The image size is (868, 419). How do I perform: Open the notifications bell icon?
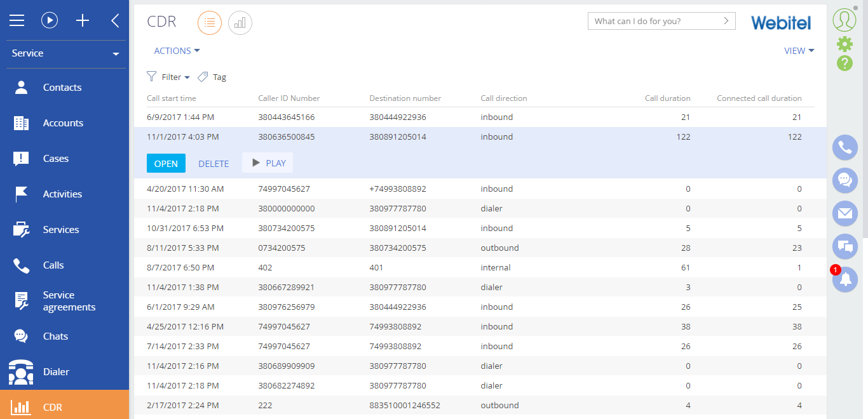[x=844, y=279]
